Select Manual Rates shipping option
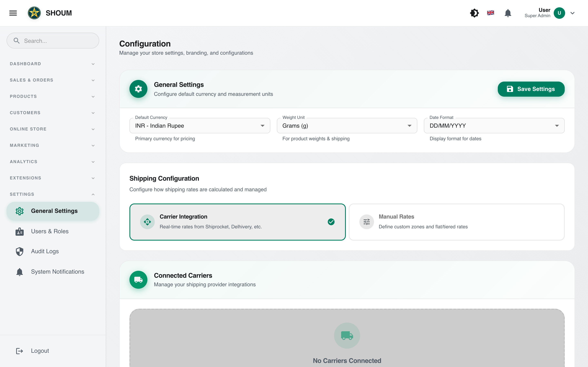588x367 pixels. [x=457, y=222]
